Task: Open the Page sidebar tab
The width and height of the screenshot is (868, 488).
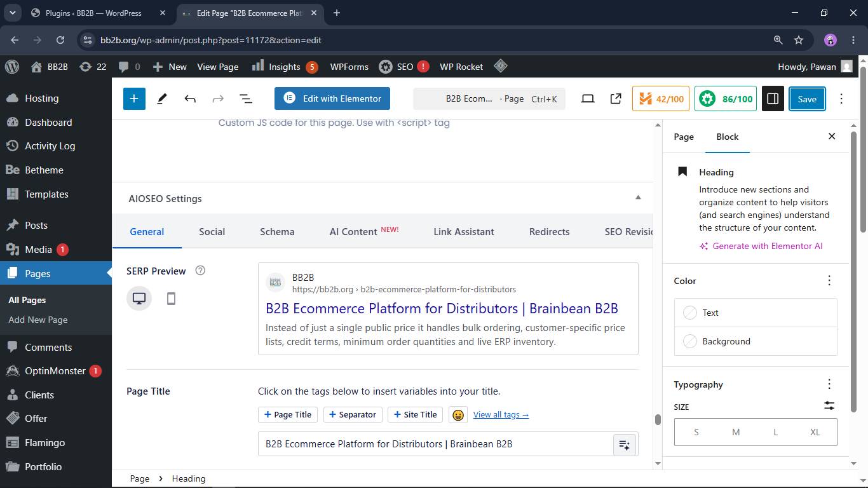Action: [x=684, y=137]
